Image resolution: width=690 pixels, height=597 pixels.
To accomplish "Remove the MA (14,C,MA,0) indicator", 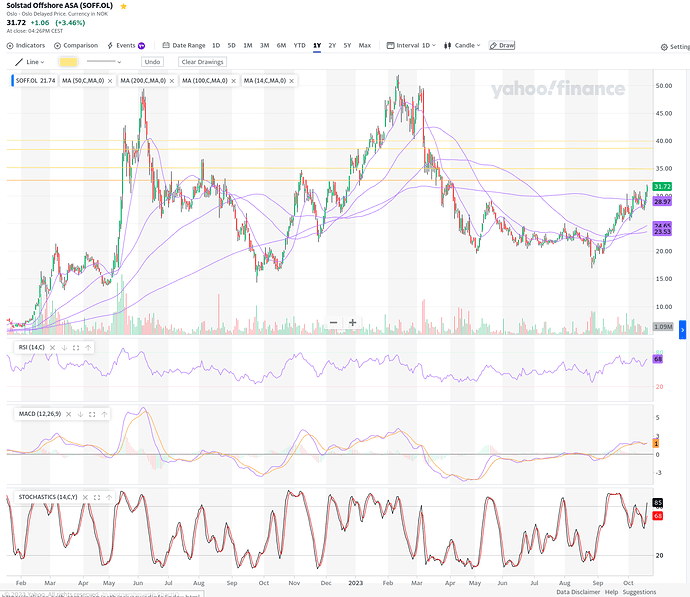I will [292, 81].
